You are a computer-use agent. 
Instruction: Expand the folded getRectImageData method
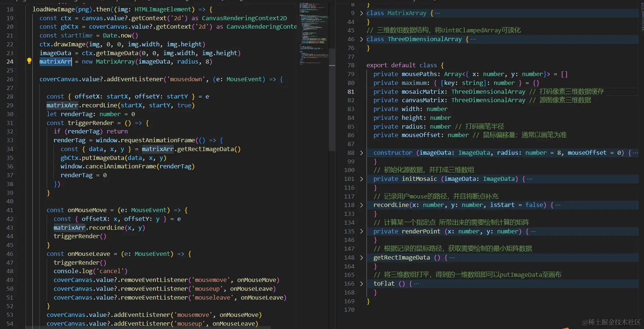(361, 258)
